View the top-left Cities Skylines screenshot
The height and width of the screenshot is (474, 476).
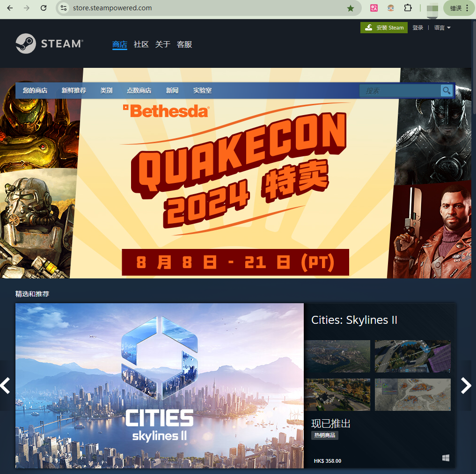(337, 356)
